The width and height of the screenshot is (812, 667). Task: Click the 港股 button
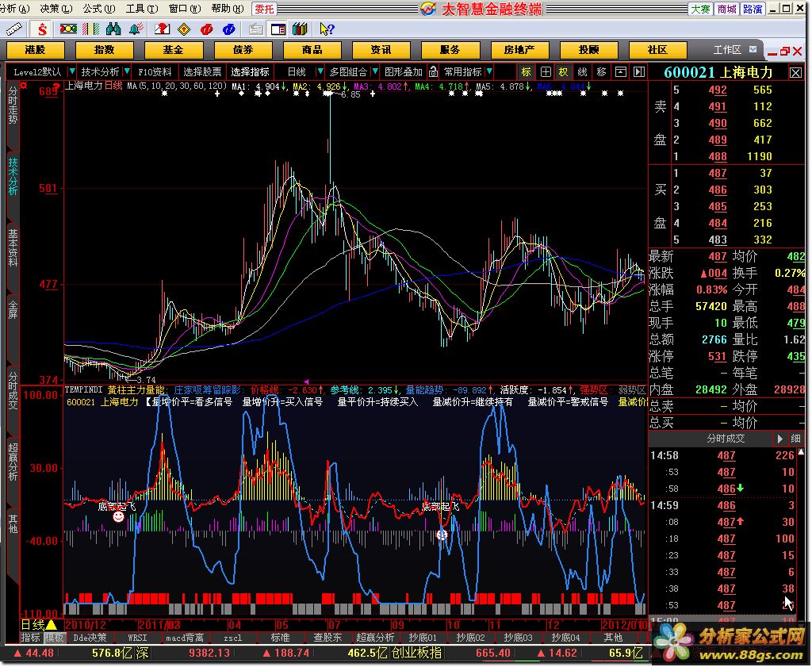tap(35, 50)
